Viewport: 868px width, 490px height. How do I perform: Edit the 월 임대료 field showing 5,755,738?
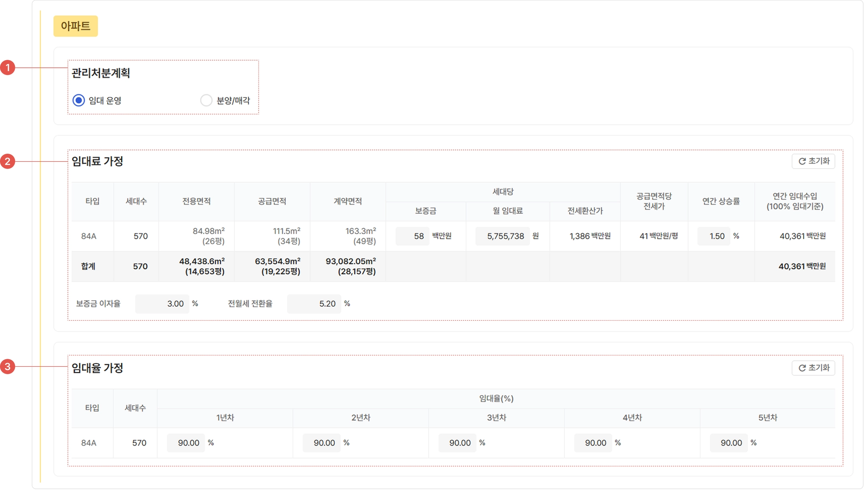pyautogui.click(x=502, y=236)
